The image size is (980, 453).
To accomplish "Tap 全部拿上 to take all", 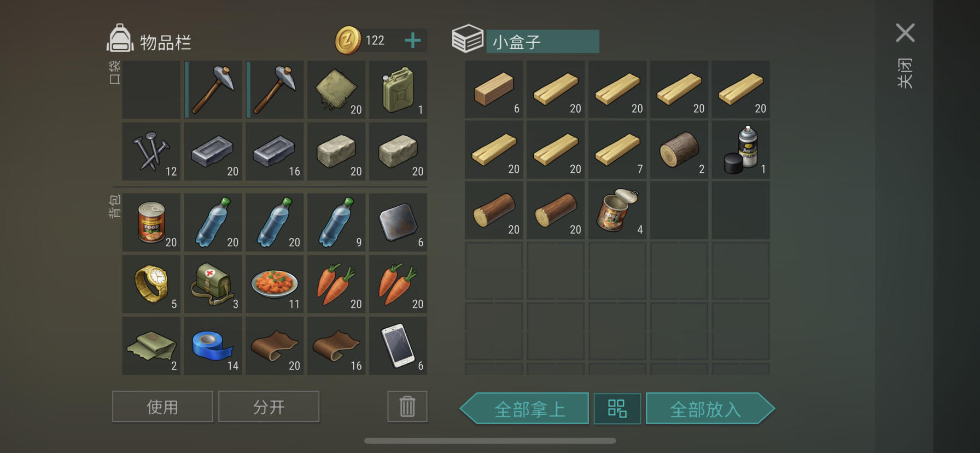I will pos(524,409).
